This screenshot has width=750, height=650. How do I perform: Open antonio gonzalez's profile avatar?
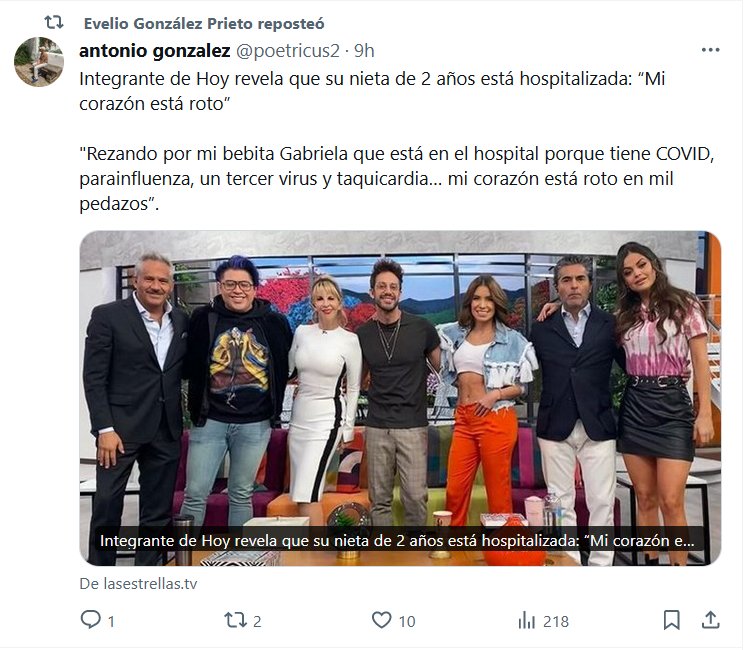(39, 62)
